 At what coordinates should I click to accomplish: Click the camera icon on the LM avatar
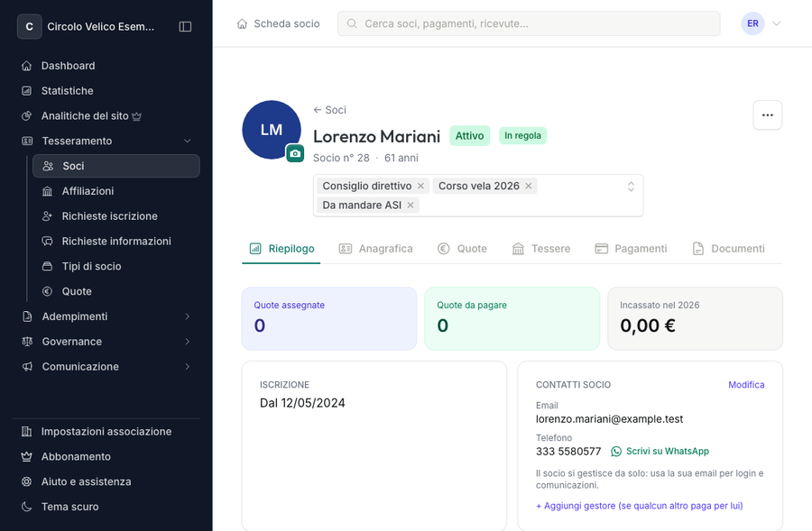pos(295,153)
